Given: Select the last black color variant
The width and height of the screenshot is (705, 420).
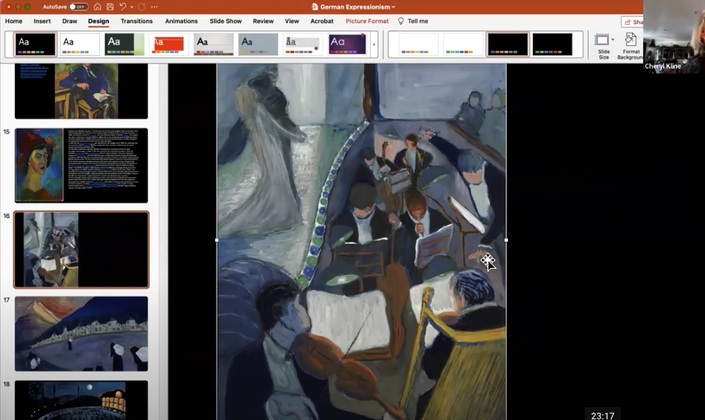Looking at the screenshot, I should (x=552, y=44).
